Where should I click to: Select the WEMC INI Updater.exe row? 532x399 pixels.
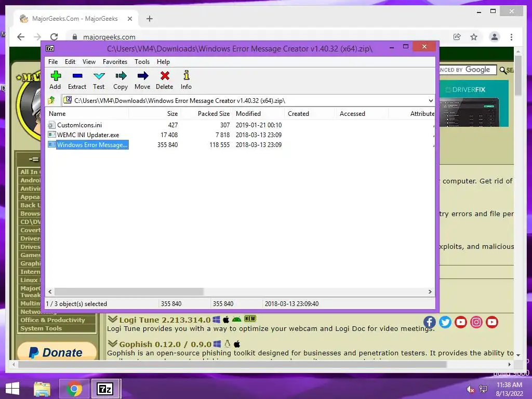(240, 135)
